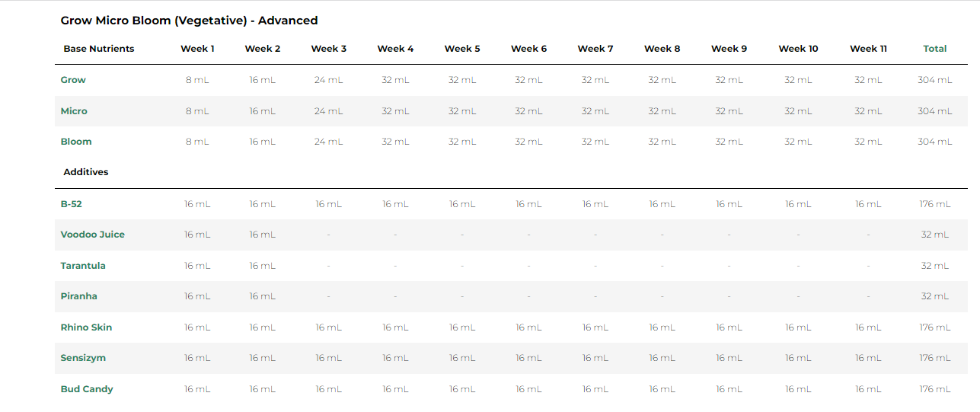Viewport: 980px width, 412px height.
Task: Click the Piranha additive link
Action: tap(79, 296)
